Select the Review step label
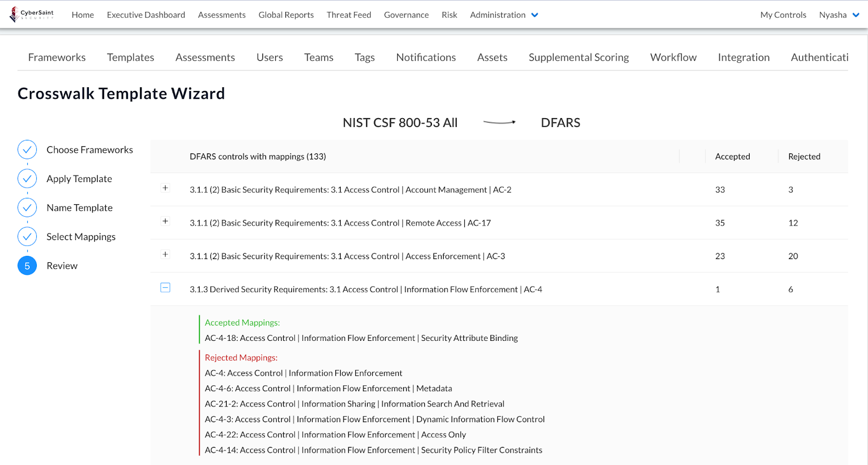The image size is (868, 465). (62, 266)
